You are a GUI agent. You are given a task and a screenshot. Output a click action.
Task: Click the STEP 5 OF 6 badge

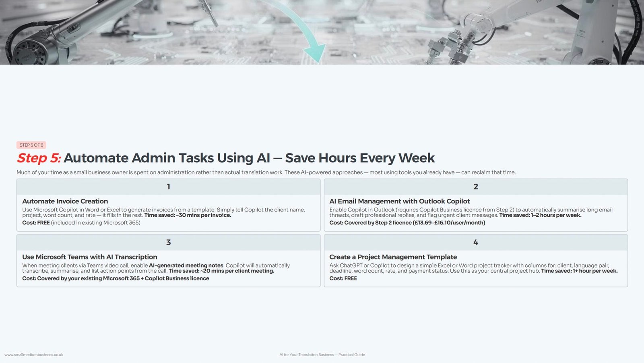coord(31,145)
